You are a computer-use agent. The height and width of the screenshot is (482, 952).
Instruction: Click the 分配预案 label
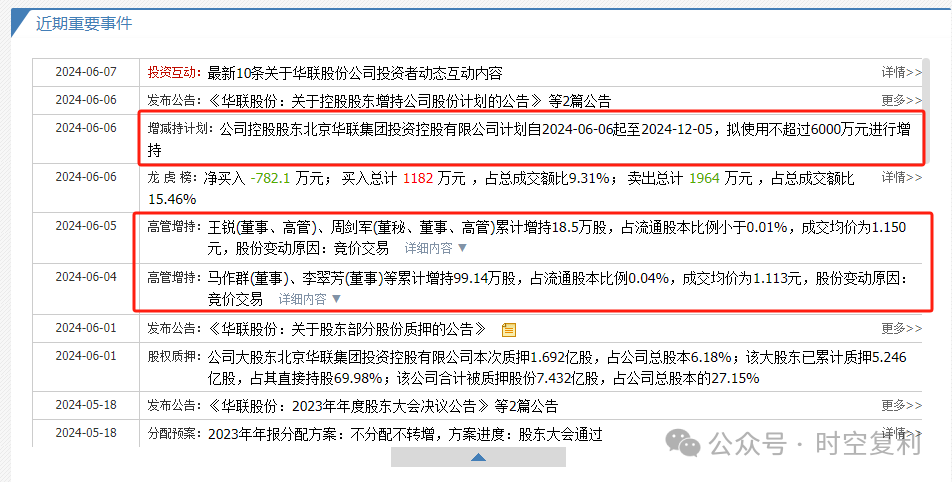click(174, 433)
